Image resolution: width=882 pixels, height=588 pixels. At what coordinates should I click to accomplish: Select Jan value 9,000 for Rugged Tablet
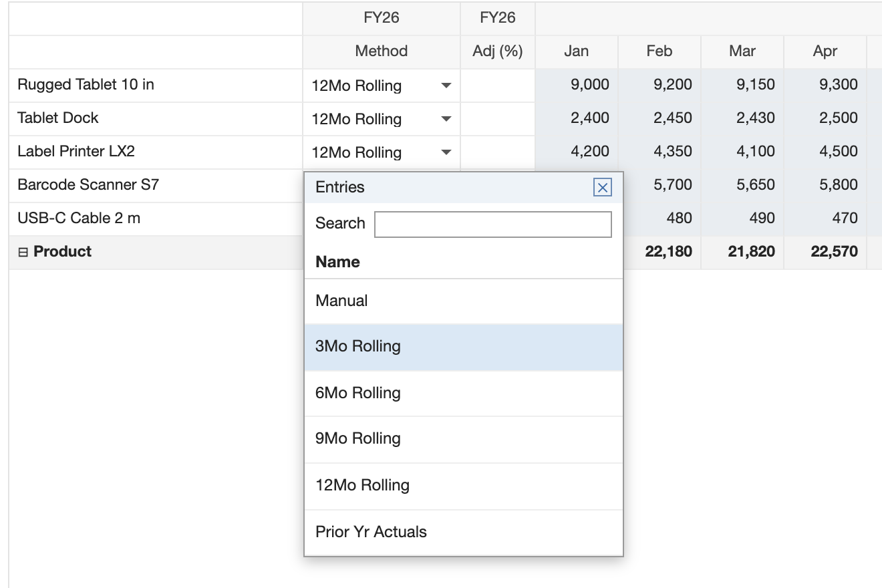click(x=577, y=86)
